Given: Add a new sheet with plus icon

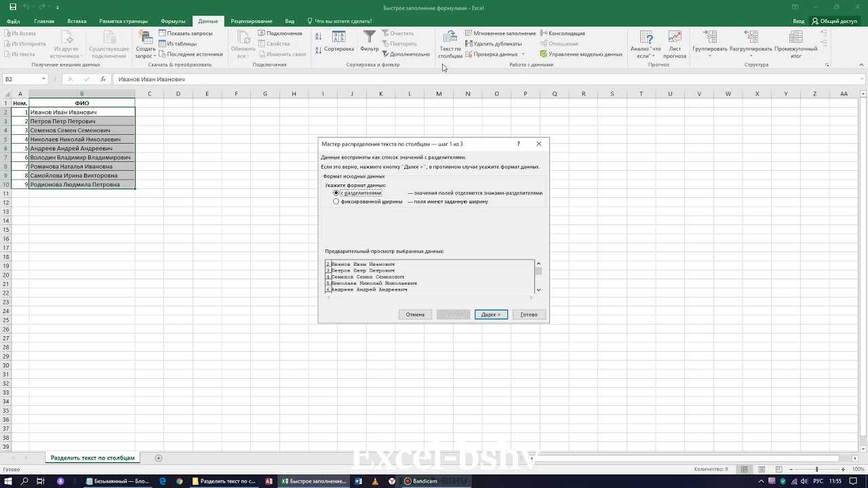Looking at the screenshot, I should point(159,457).
